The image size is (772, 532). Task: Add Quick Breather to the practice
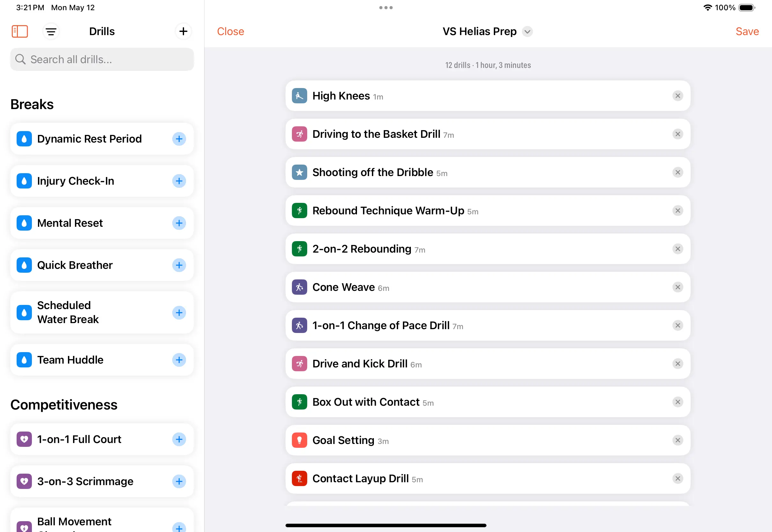click(x=179, y=265)
